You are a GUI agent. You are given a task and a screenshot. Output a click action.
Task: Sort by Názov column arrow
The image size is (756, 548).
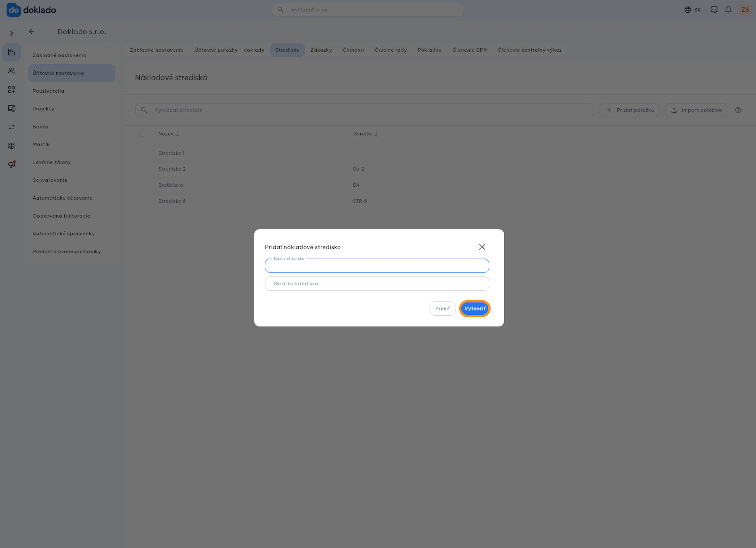pyautogui.click(x=177, y=134)
